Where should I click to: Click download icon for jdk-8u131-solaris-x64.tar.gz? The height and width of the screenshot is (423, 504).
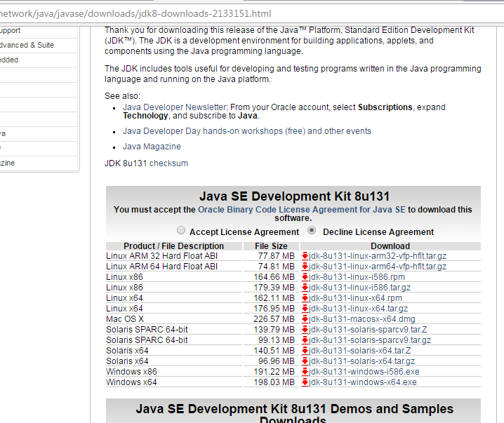point(305,361)
